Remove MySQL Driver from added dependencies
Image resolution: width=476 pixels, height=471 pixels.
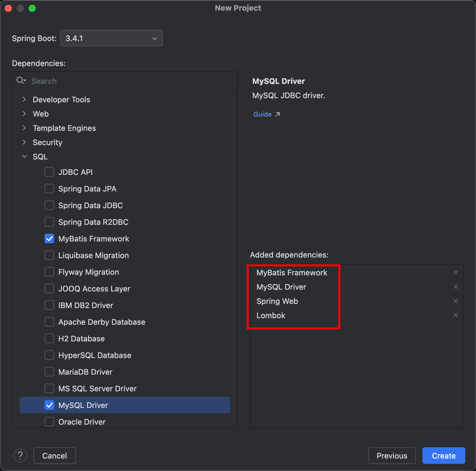(455, 287)
